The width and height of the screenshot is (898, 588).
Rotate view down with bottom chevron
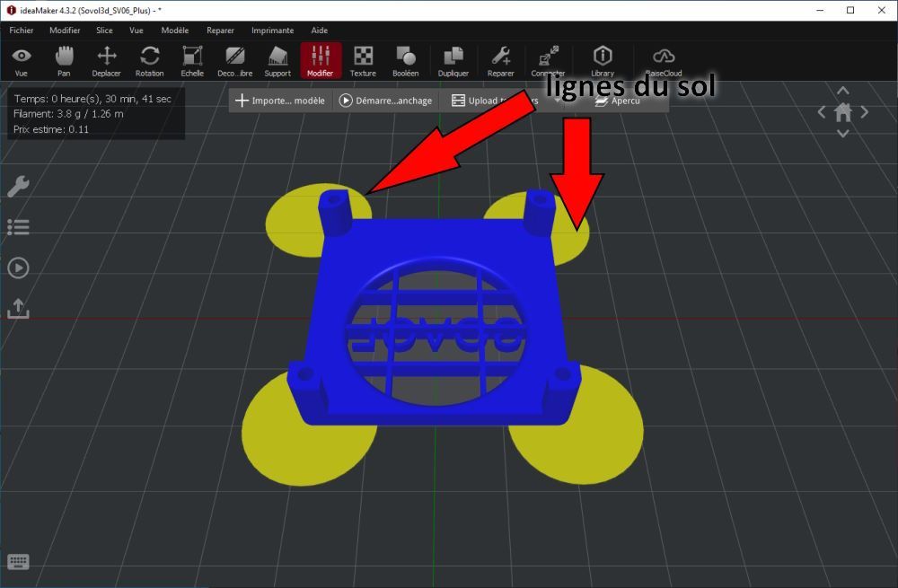click(x=843, y=134)
